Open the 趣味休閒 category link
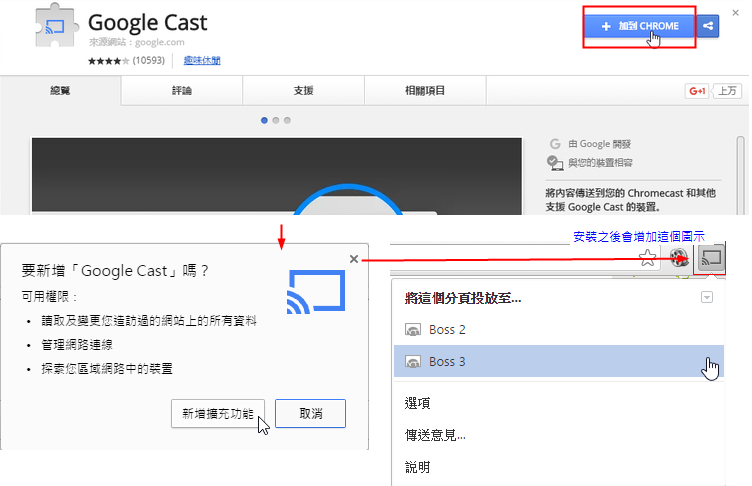Viewport: 752px width, 486px height. 202,60
